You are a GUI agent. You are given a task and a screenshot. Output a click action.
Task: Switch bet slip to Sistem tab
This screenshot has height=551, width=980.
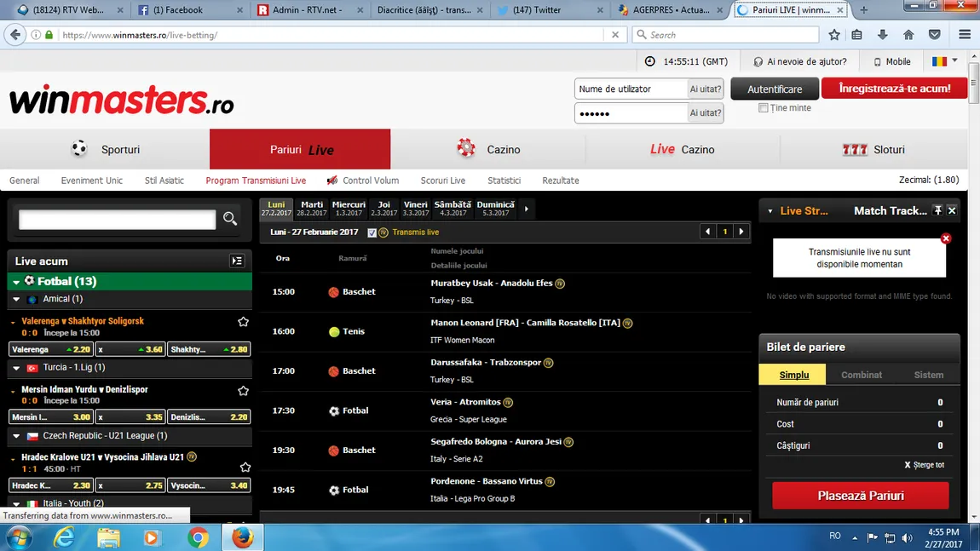929,375
